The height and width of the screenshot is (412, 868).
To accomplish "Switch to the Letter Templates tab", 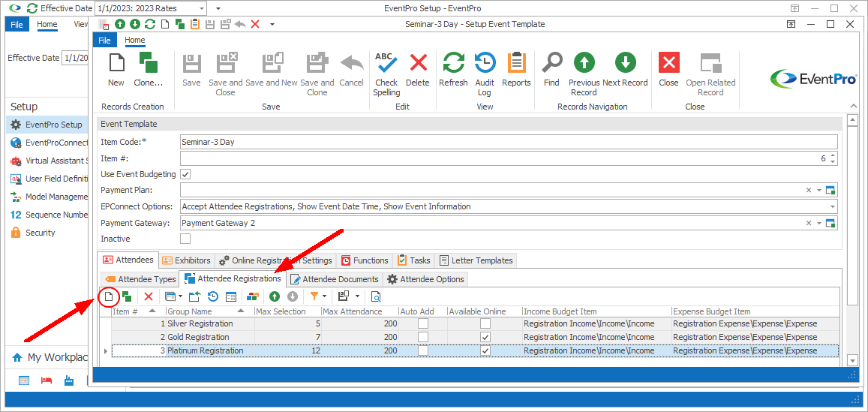I will click(x=476, y=260).
